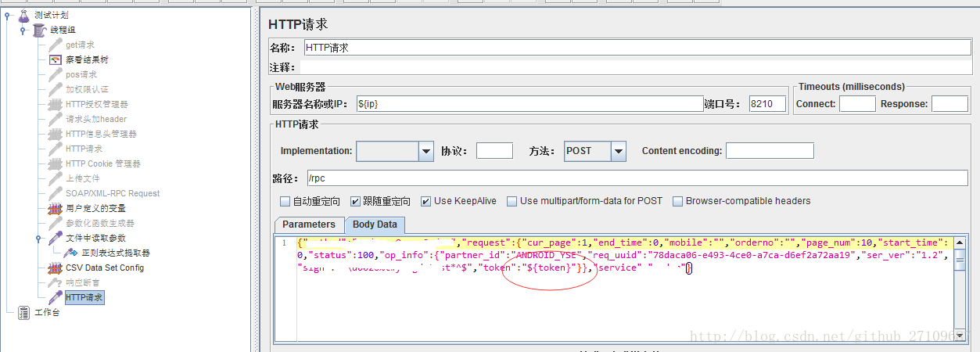Click the Content encoding field

[x=770, y=151]
